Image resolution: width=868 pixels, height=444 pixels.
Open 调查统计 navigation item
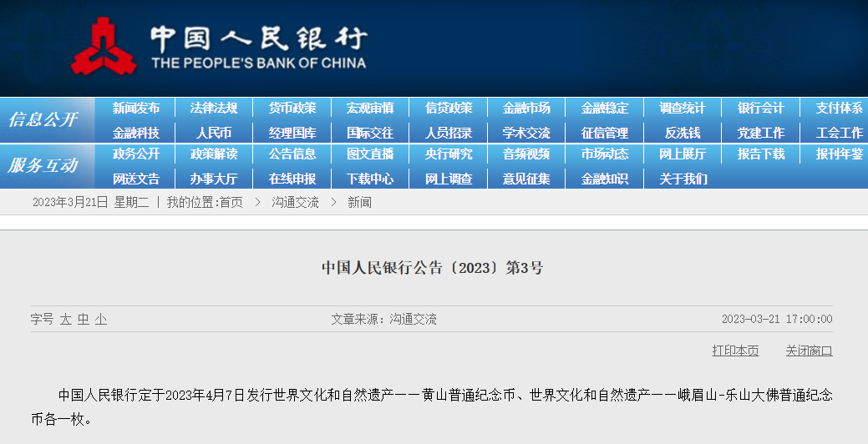[683, 108]
